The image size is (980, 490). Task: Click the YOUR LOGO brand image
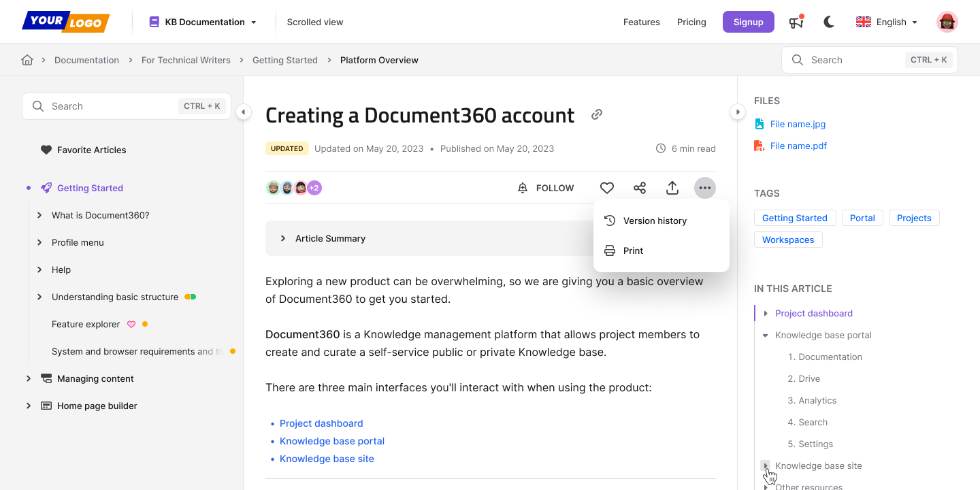[66, 22]
